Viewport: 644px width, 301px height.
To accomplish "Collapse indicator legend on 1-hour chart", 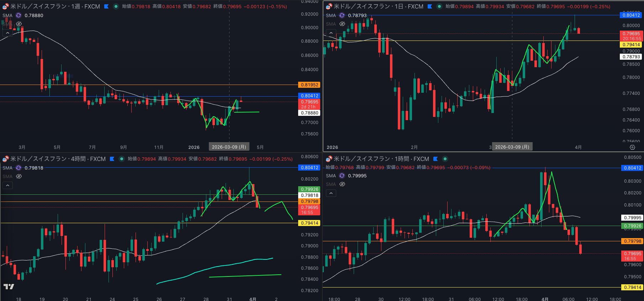I will 331,193.
